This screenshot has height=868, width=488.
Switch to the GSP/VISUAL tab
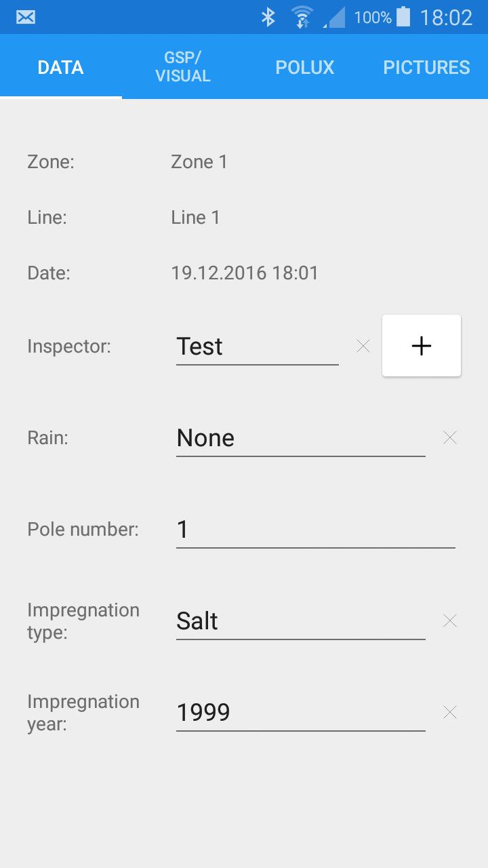(183, 67)
